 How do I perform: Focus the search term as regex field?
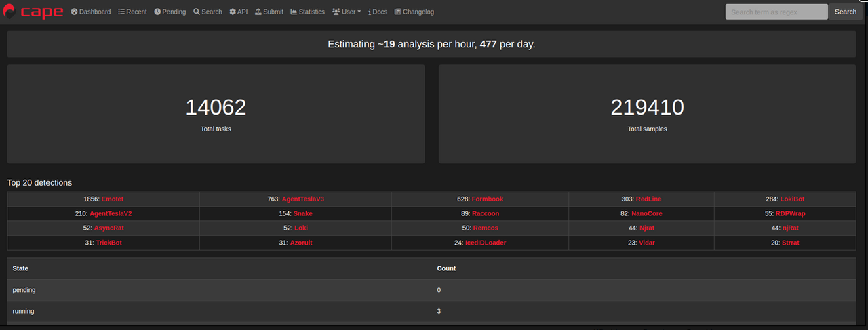coord(776,12)
